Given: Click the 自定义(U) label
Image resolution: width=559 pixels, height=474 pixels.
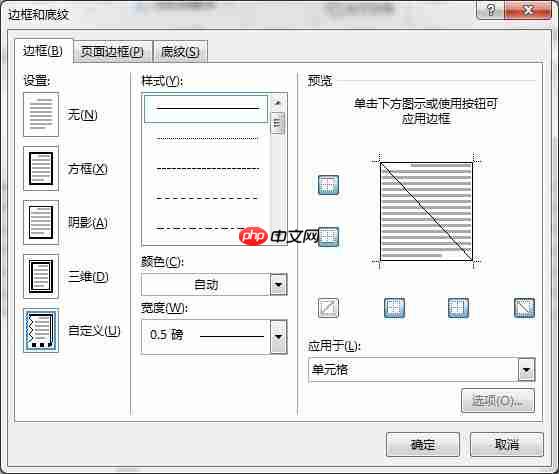Looking at the screenshot, I should click(x=94, y=331).
